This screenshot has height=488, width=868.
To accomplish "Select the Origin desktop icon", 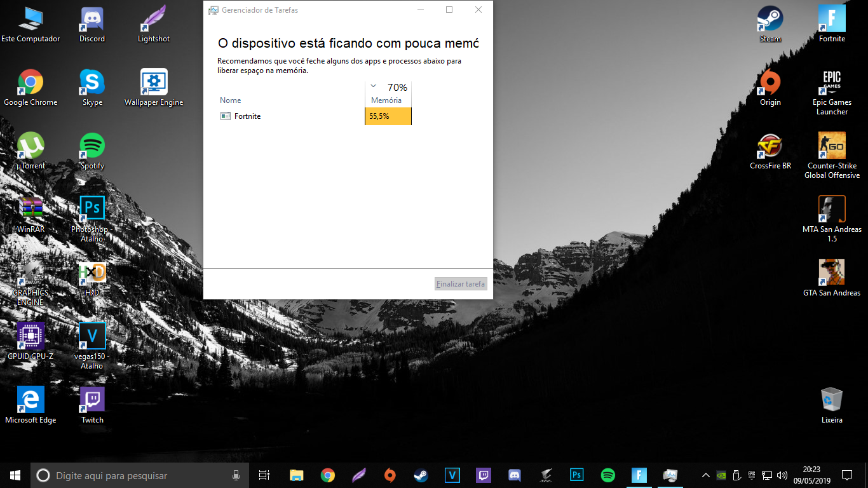I will 770,88.
